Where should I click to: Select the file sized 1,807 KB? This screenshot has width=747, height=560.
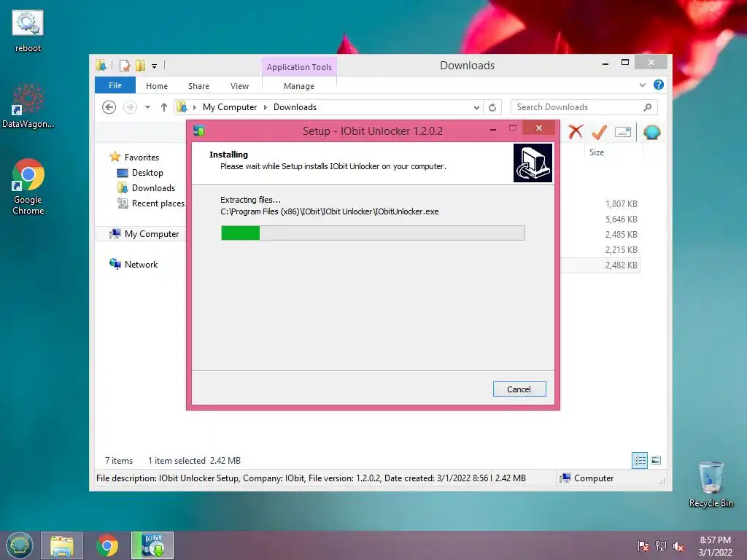(x=621, y=204)
